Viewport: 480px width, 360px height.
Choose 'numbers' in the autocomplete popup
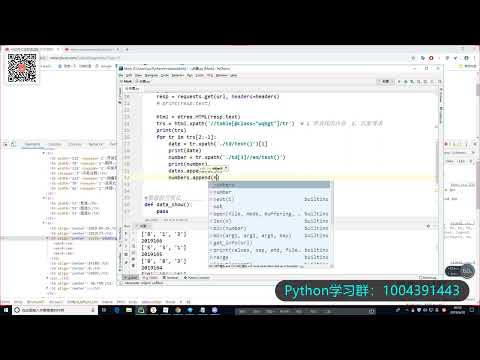point(269,185)
